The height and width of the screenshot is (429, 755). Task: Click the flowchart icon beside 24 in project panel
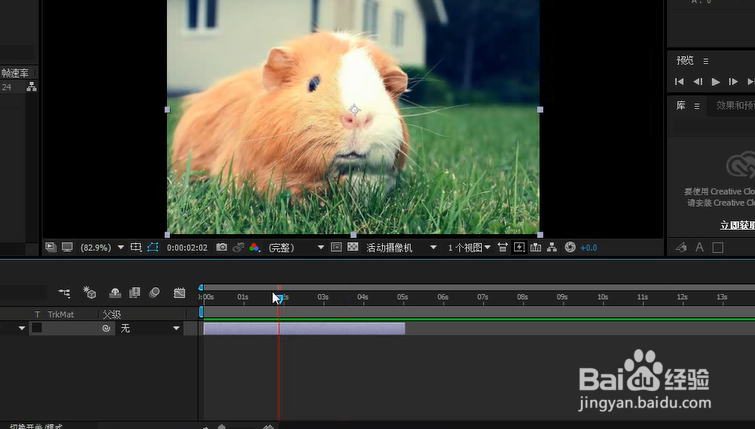[x=32, y=87]
